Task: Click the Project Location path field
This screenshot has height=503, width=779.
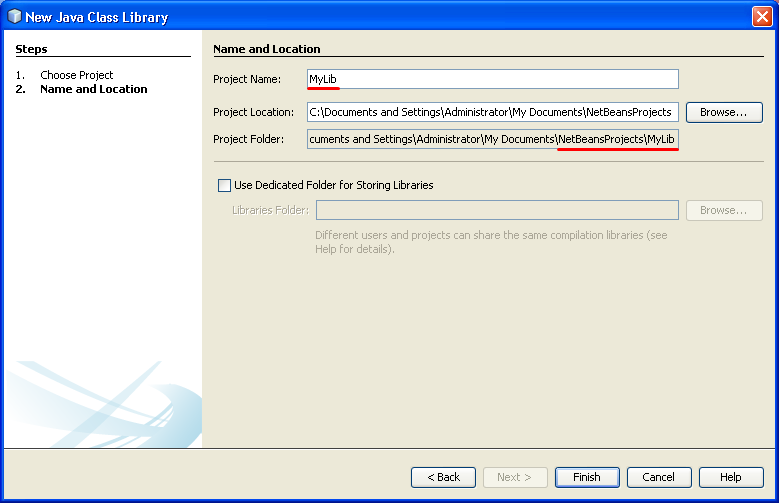Action: 492,112
